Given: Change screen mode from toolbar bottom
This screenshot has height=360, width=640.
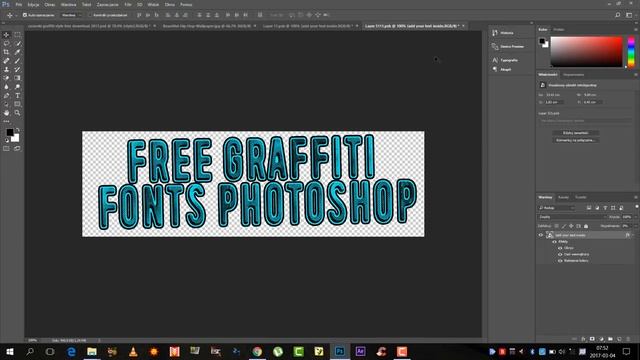Looking at the screenshot, I should coord(18,149).
